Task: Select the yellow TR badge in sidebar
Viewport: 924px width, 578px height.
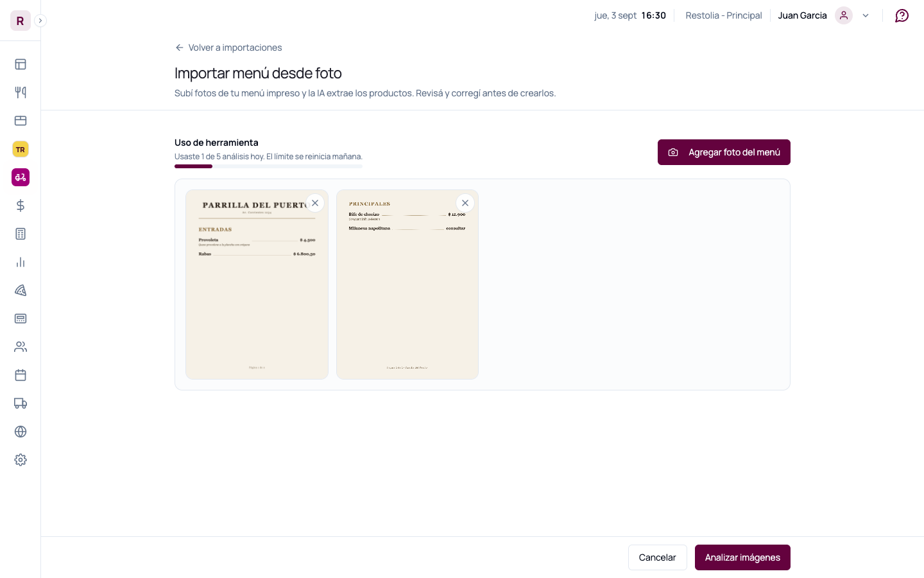Action: [x=21, y=149]
